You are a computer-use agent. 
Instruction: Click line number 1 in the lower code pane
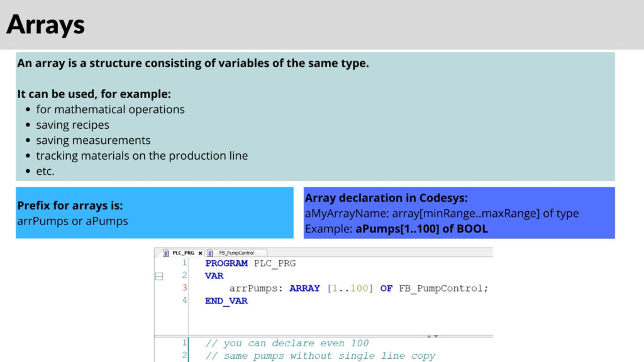click(x=184, y=343)
